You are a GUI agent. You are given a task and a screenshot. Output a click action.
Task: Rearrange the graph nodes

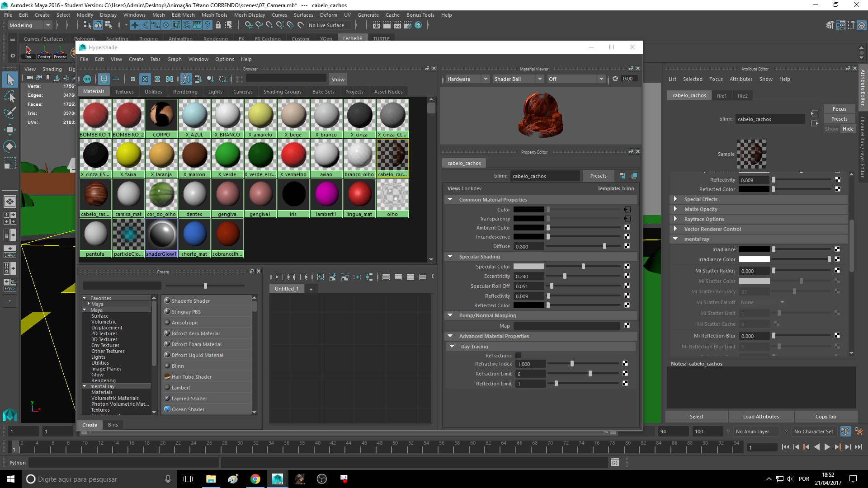click(357, 277)
